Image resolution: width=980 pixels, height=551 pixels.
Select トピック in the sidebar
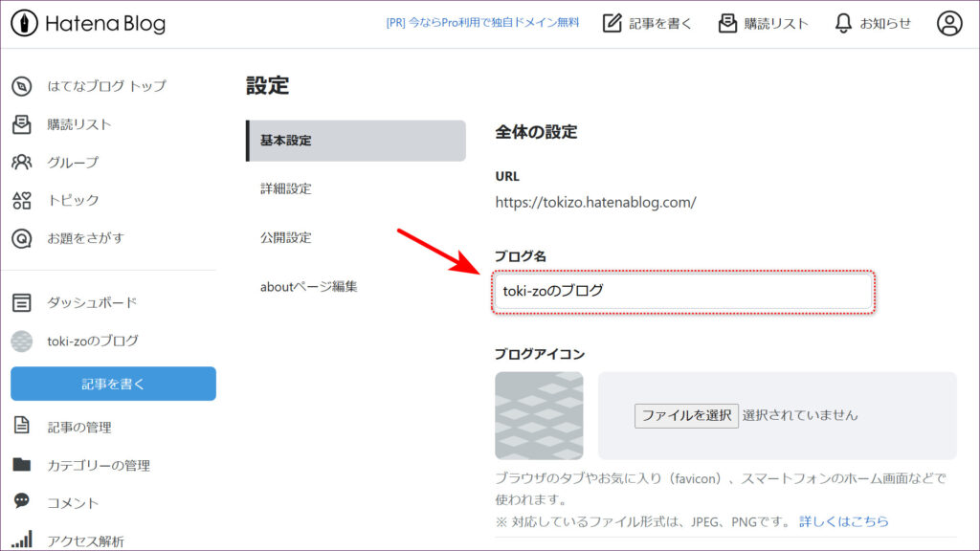73,200
